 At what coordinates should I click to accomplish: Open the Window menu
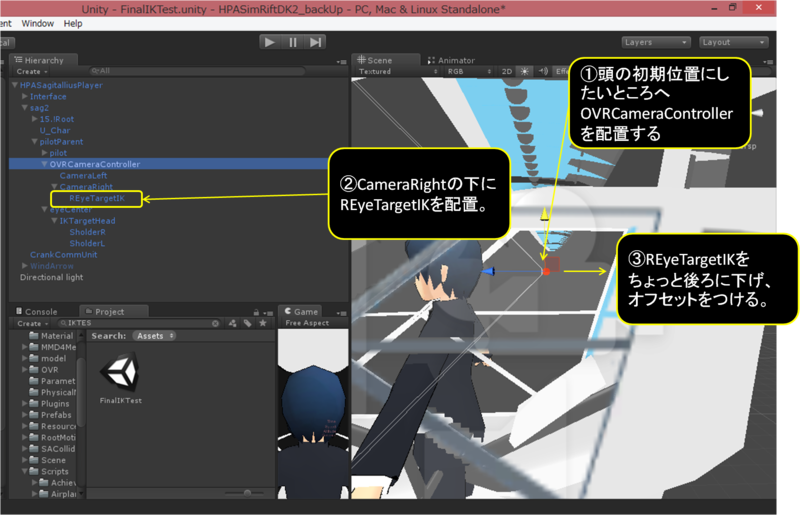pyautogui.click(x=37, y=23)
